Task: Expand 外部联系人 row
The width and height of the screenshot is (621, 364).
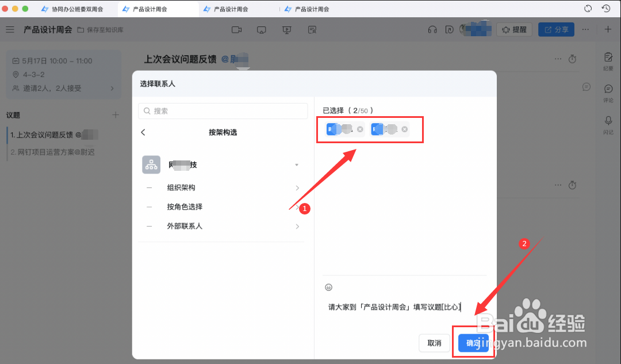Action: tap(223, 226)
